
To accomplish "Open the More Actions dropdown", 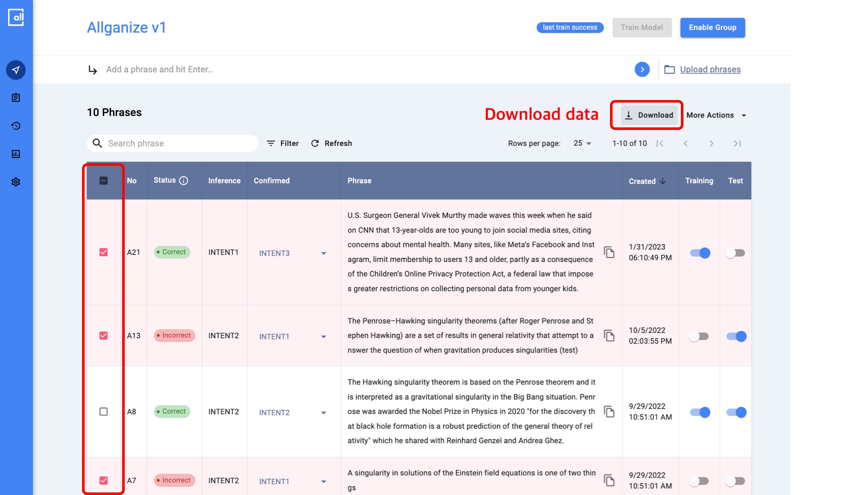I will [x=716, y=115].
